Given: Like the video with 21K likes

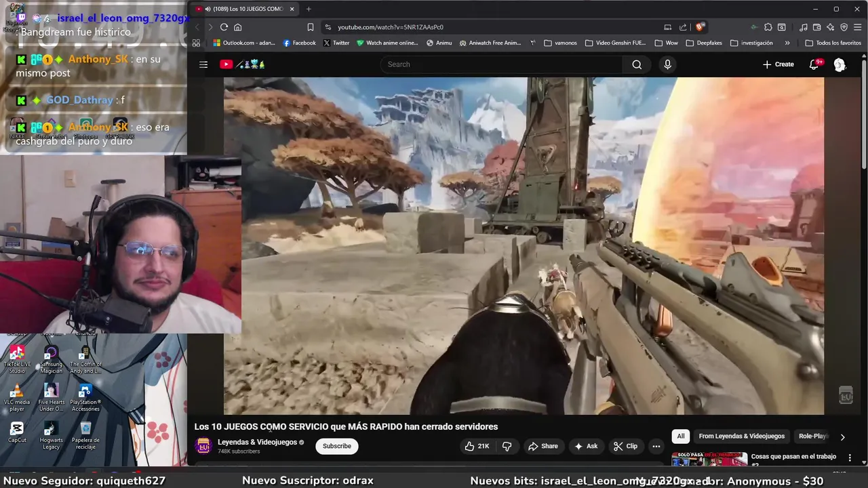Looking at the screenshot, I should click(477, 446).
